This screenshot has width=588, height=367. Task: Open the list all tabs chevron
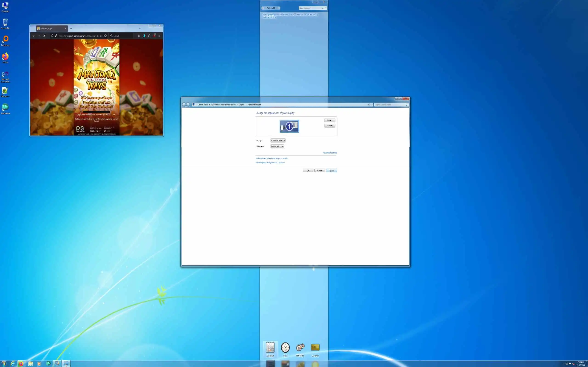(139, 28)
